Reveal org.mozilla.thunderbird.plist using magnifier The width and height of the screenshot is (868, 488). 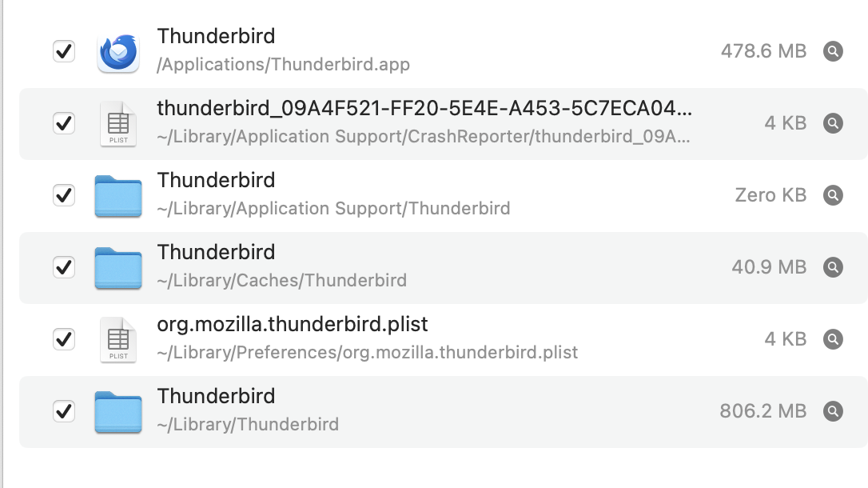point(833,340)
